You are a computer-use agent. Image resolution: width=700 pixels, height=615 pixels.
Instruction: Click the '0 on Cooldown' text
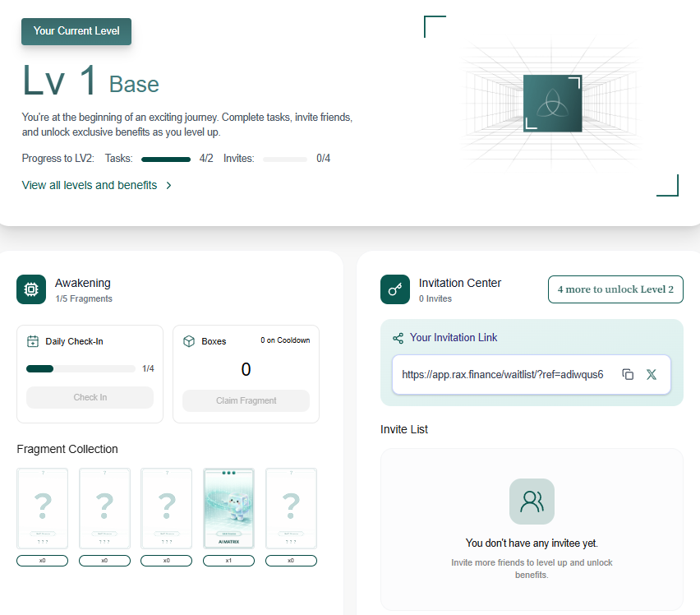[x=285, y=340]
